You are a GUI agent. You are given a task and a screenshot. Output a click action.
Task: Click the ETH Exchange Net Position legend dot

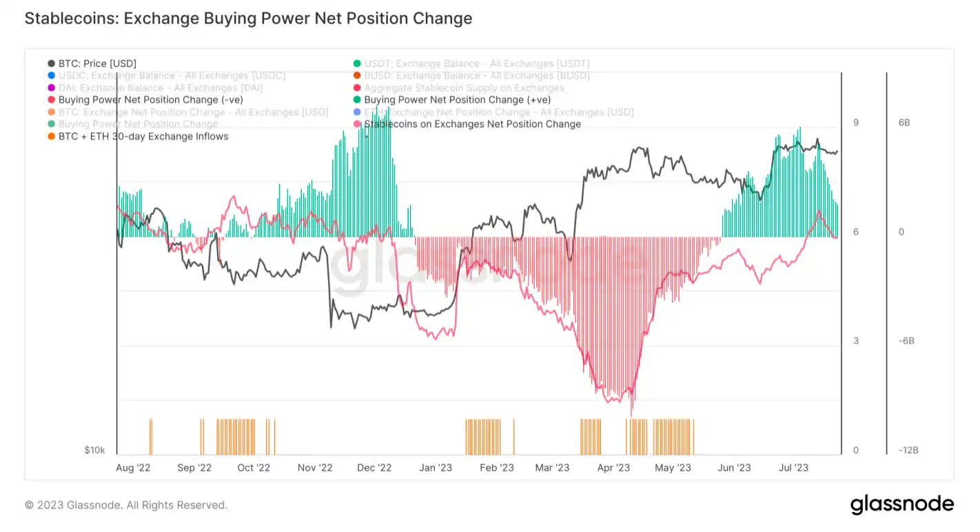[x=356, y=112]
